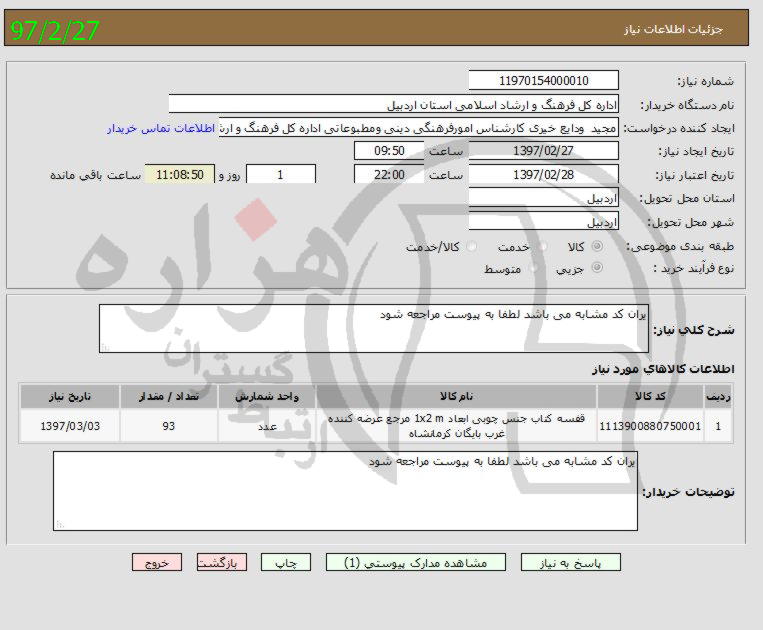This screenshot has height=630, width=763.
Task: Click the تاریخ نیاز column header
Action: pyautogui.click(x=70, y=396)
